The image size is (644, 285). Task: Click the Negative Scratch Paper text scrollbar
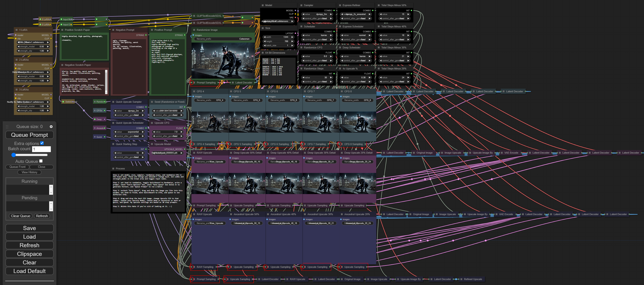(x=106, y=82)
